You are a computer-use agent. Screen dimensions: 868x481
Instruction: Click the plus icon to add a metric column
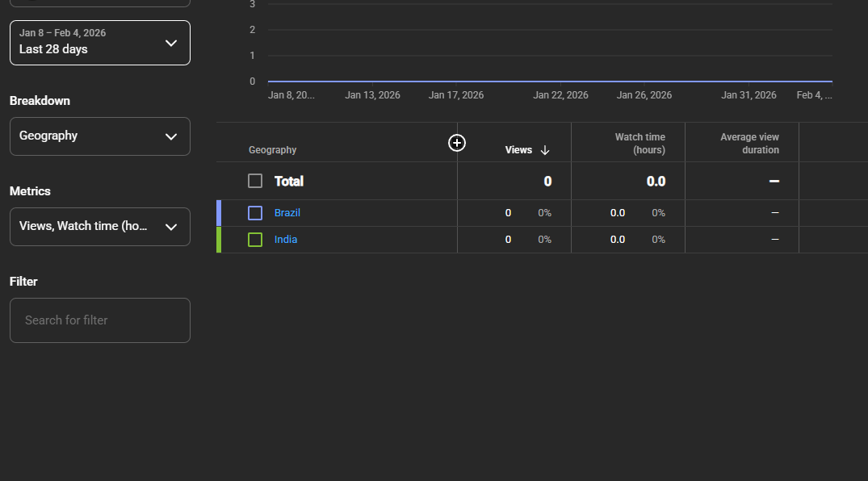pos(457,143)
